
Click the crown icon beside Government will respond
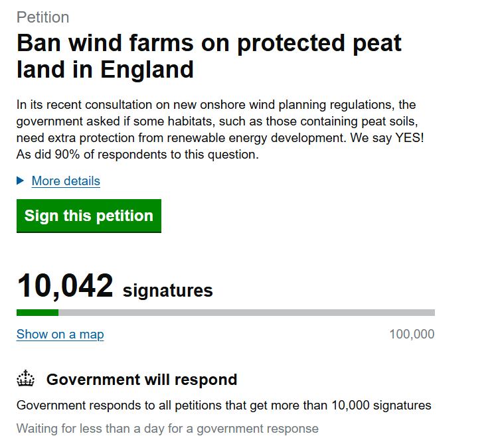coord(25,380)
